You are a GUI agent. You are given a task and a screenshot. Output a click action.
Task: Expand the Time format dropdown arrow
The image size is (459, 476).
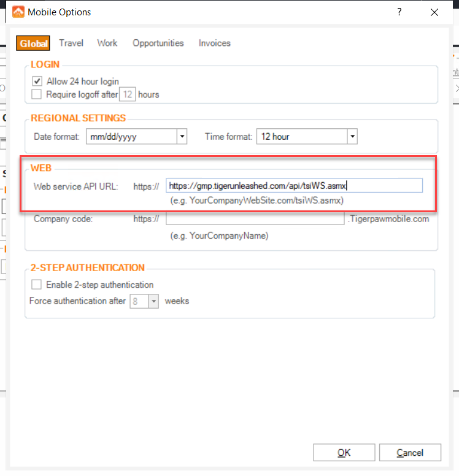pos(352,137)
